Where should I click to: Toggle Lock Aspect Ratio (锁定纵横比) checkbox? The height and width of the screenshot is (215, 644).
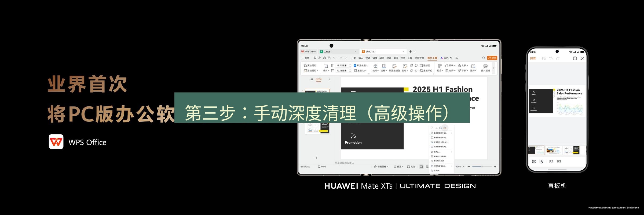(x=355, y=66)
